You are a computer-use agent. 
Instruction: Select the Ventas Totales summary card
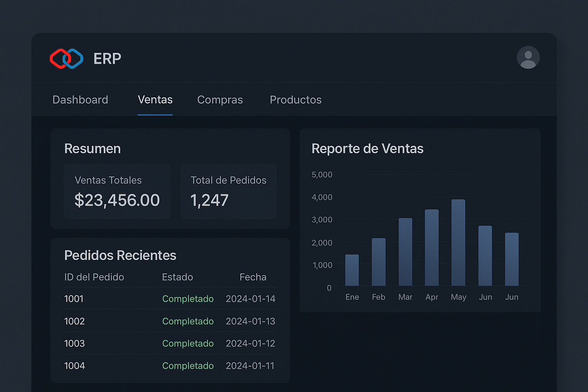117,191
